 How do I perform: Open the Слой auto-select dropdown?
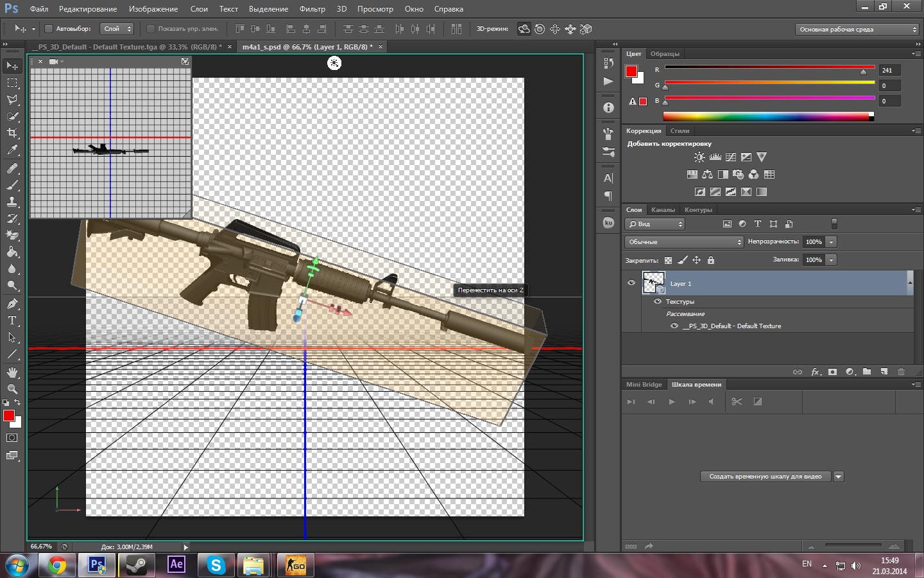[x=117, y=29]
